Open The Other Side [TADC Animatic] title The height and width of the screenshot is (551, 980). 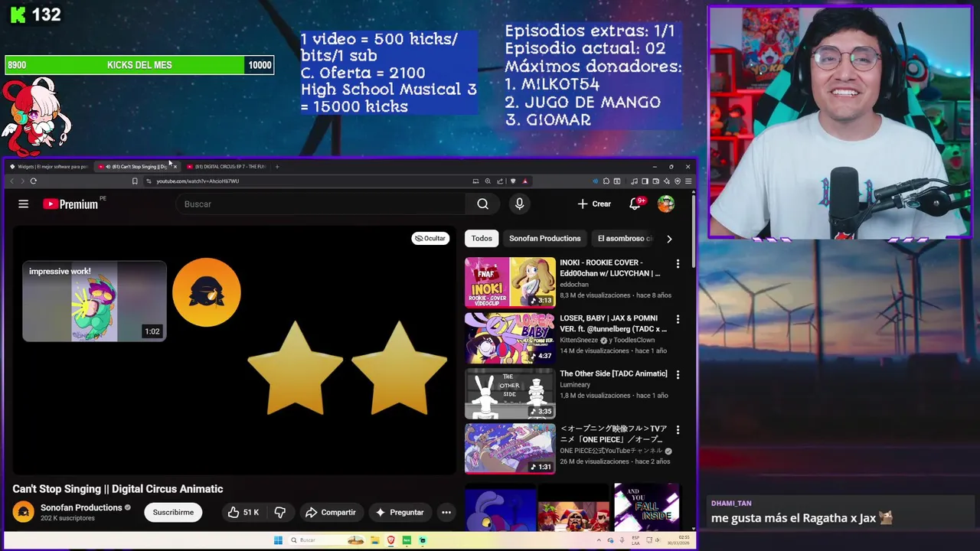(x=613, y=373)
